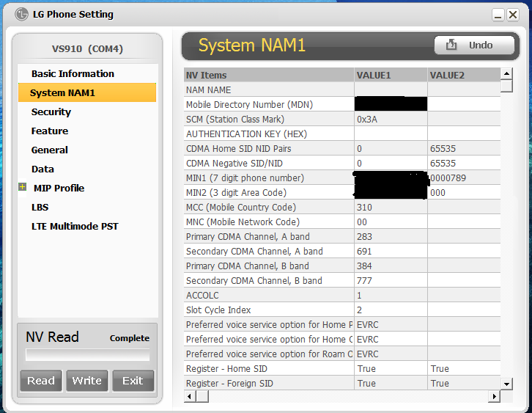Select the NAM NAME value field
This screenshot has width=532, height=413.
point(390,90)
